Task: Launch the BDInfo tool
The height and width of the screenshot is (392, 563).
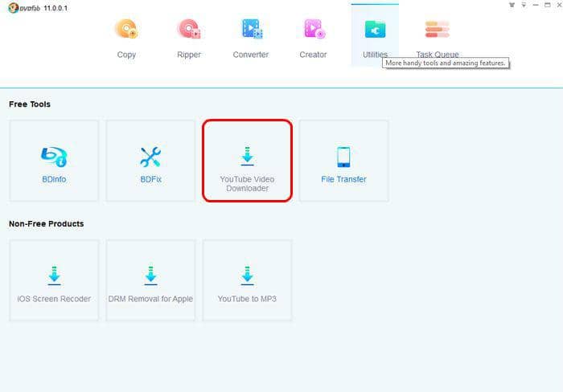Action: point(54,161)
